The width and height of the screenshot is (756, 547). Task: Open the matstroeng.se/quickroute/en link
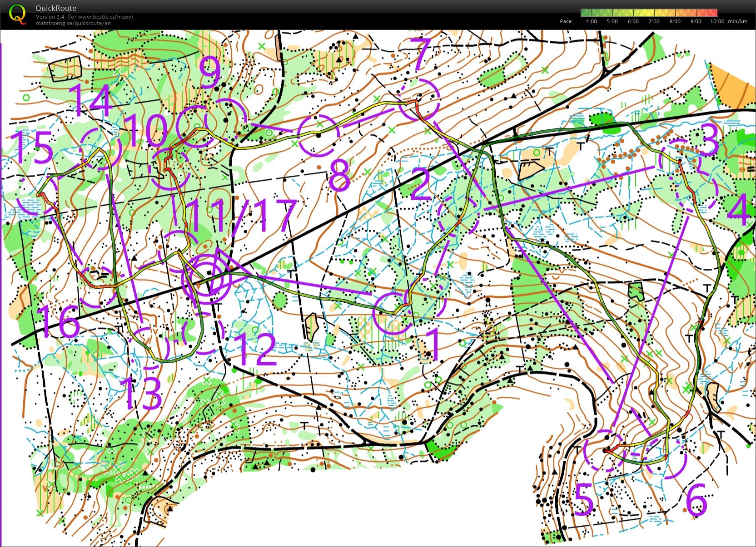click(x=73, y=23)
